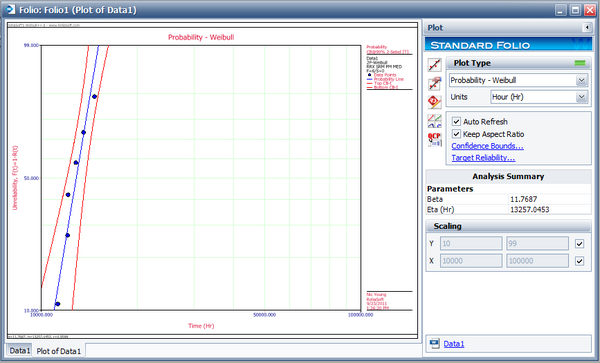Click the red diamond pencil icon
The width and height of the screenshot is (600, 363).
coord(434,102)
